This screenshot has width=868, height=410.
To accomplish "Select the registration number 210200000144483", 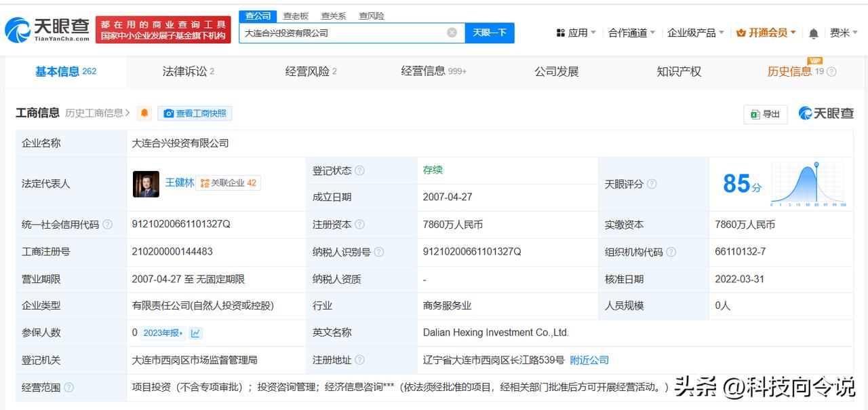I will (172, 251).
